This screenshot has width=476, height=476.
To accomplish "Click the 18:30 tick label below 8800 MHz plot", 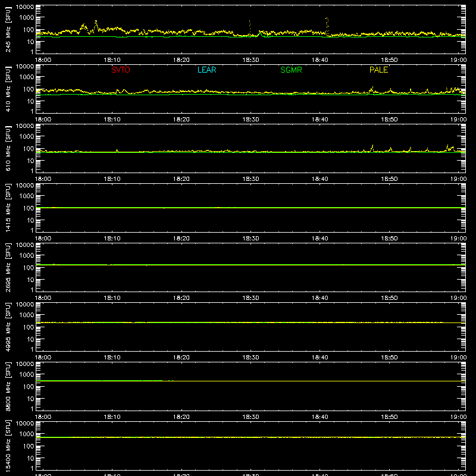I will [250, 417].
